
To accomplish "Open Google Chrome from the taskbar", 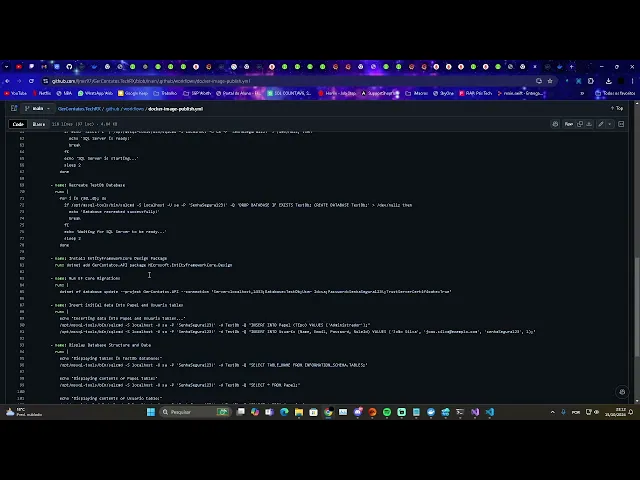I will pyautogui.click(x=328, y=412).
